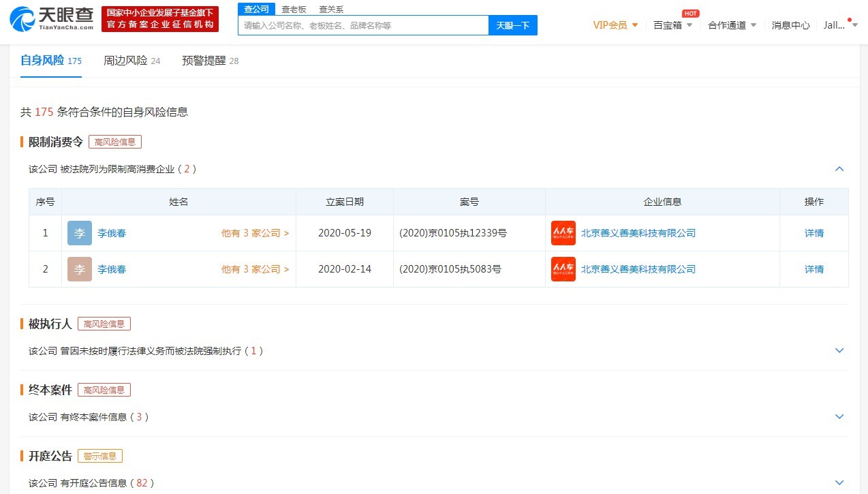868x494 pixels.
Task: Click the 开庭公告 section heading
Action: 50,456
